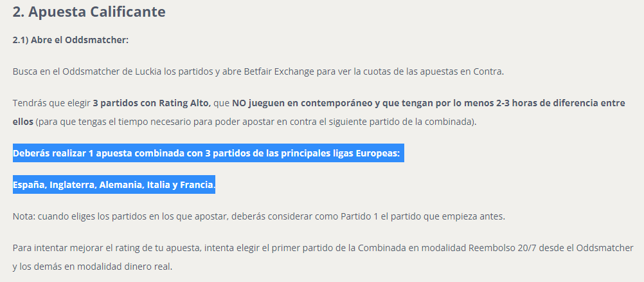Click bold phrase "NO jueguen en contemporáneo"
644x282 pixels.
[302, 103]
